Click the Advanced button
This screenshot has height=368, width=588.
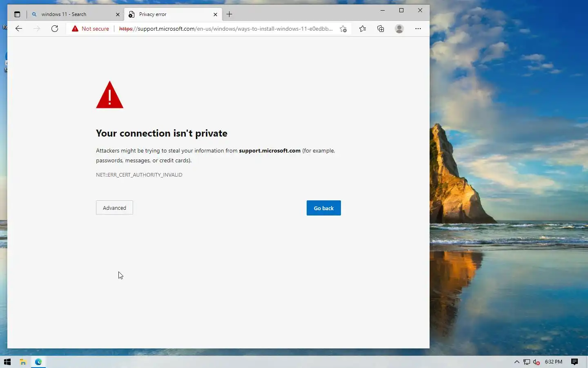[x=114, y=208]
